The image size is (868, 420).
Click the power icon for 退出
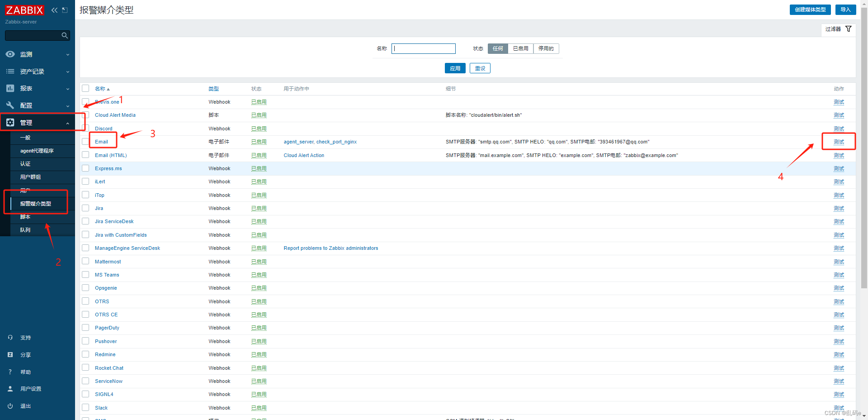pos(10,406)
